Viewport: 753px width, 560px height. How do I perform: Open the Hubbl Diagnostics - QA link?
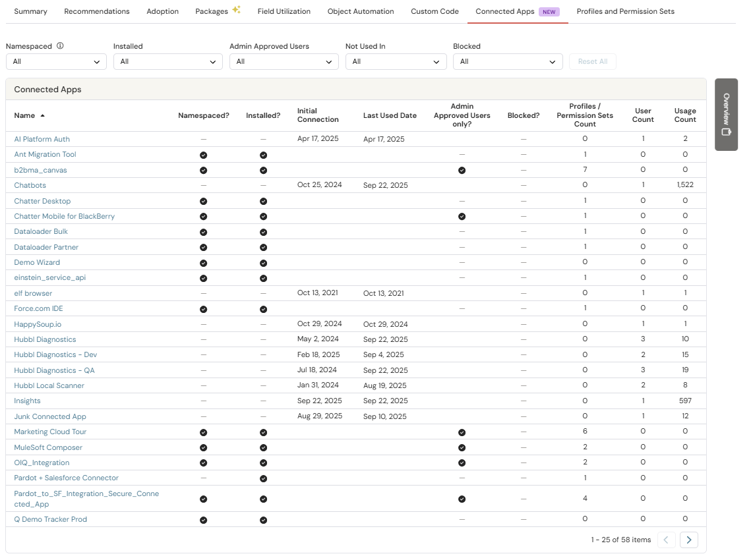[54, 370]
